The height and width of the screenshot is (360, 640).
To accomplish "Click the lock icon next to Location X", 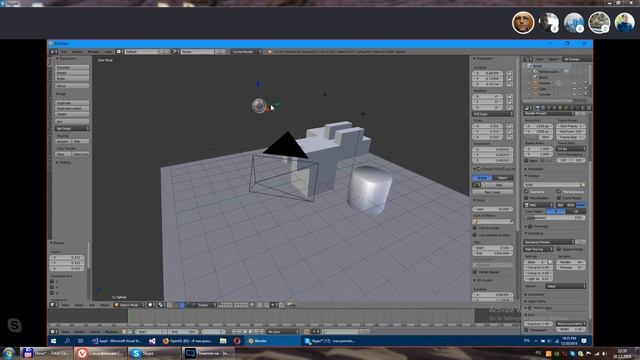I will [510, 73].
